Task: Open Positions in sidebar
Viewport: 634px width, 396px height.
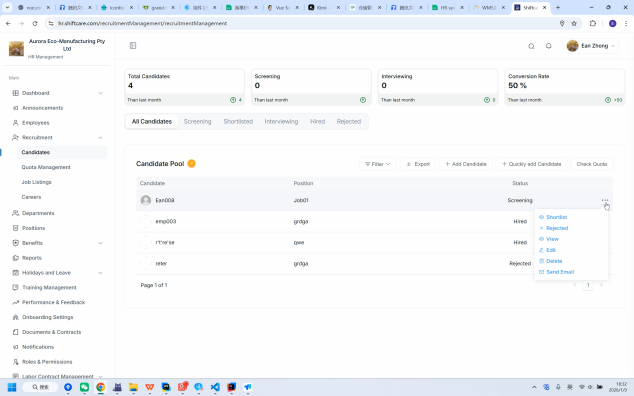Action: [34, 228]
